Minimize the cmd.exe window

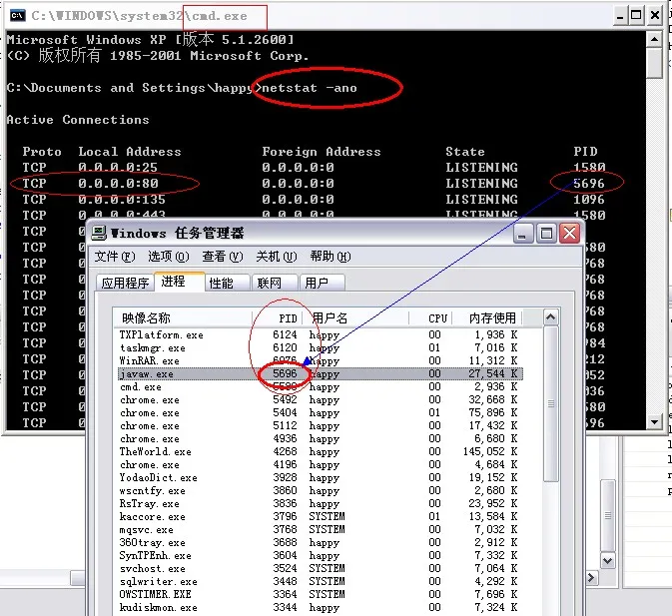tap(620, 16)
